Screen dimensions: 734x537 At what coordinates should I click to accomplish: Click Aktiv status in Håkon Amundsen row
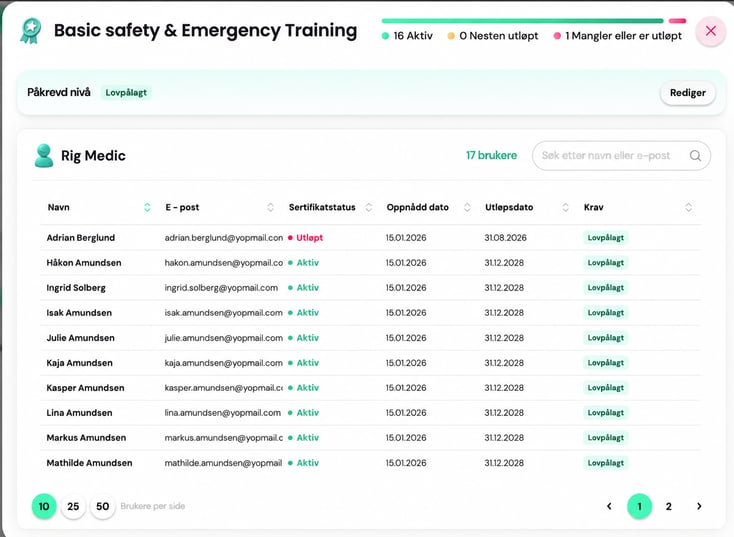click(303, 263)
